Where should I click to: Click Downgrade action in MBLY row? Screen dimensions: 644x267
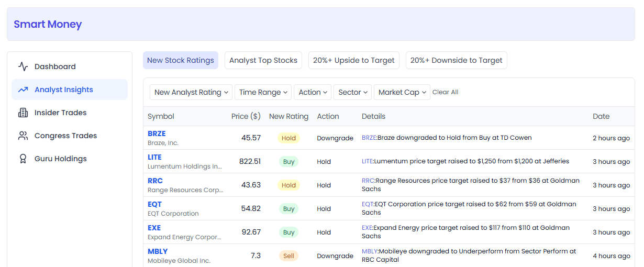click(x=335, y=256)
